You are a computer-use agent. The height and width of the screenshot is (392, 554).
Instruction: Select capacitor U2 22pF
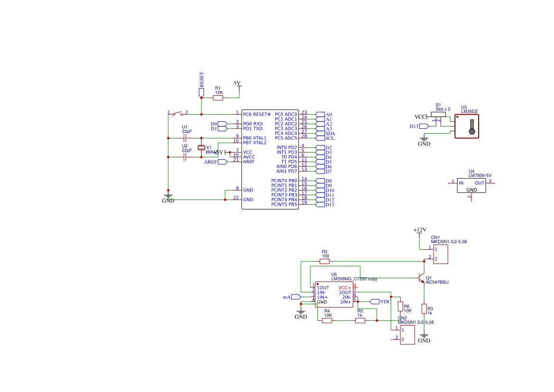point(184,157)
